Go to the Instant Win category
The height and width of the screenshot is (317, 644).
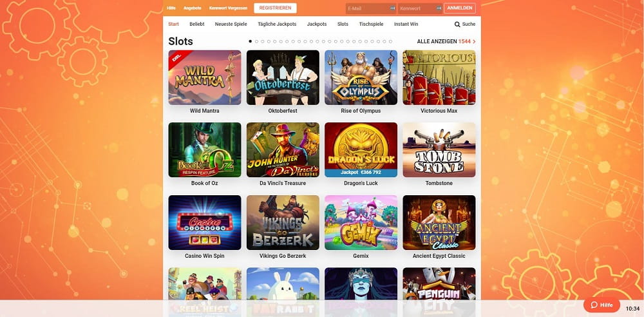coord(406,24)
